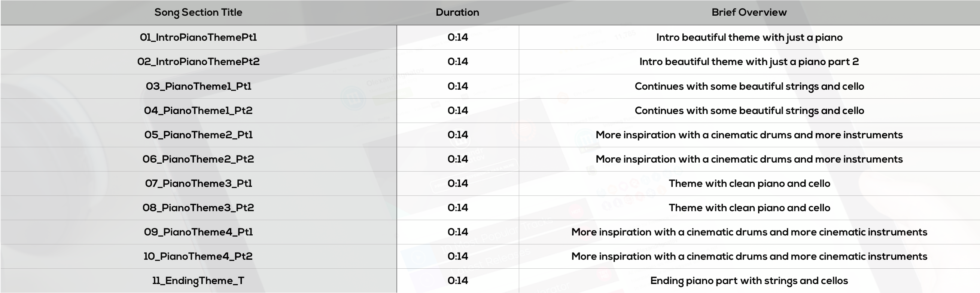Select the 01_IntroPianoThemePt1 row title
This screenshot has height=293, width=980.
click(198, 37)
